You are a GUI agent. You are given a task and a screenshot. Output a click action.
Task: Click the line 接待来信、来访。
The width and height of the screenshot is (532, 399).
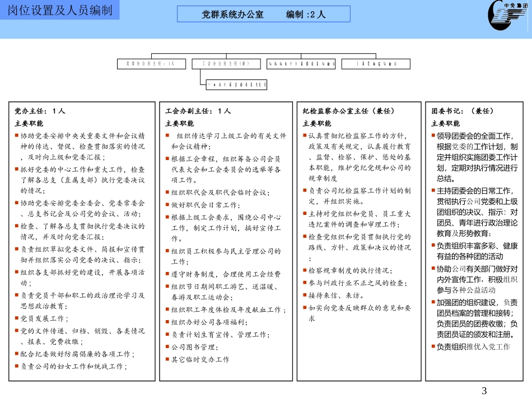[334, 295]
